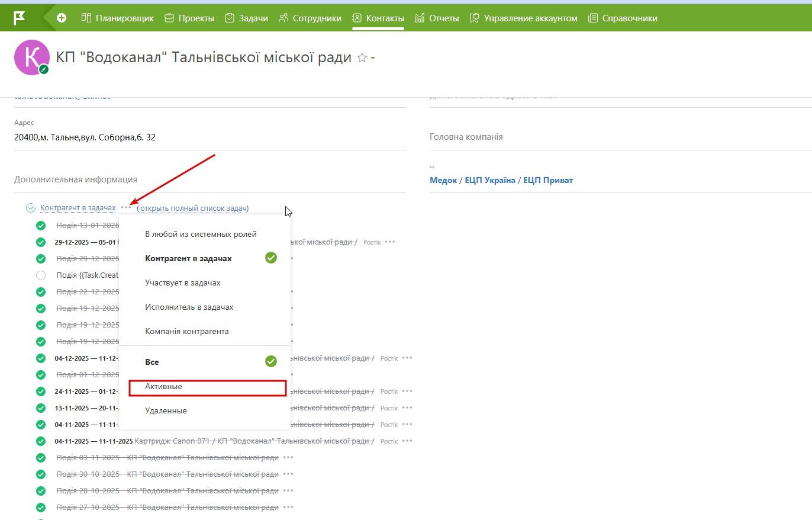This screenshot has height=520, width=812.
Task: Open three-dots menu for Подія 03-11-2025 row
Action: point(288,458)
